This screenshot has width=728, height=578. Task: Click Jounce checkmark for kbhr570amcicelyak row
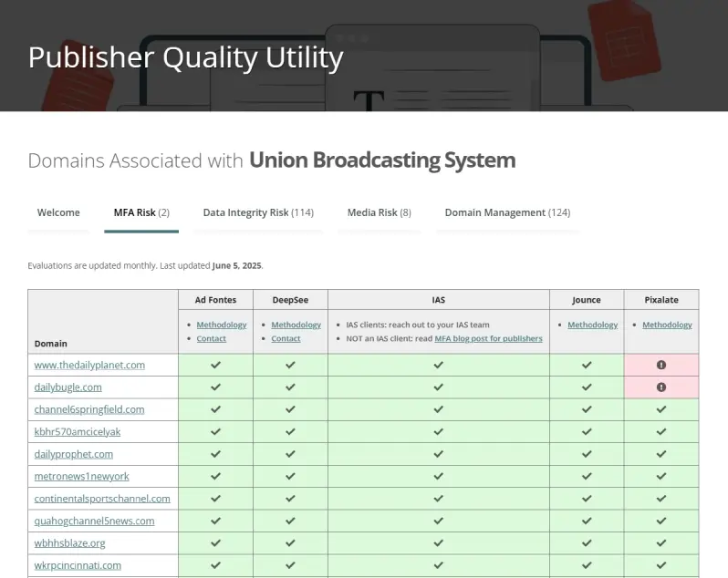coord(587,432)
